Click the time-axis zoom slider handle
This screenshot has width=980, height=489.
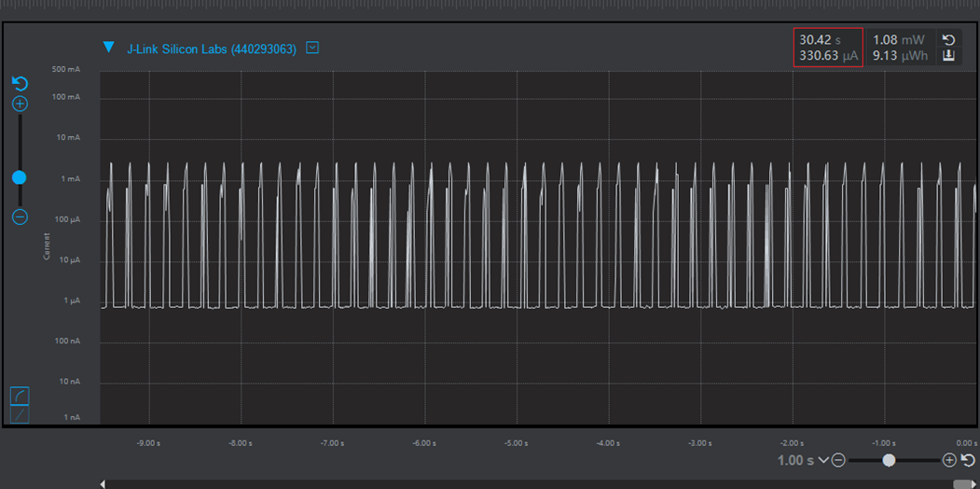coord(889,461)
